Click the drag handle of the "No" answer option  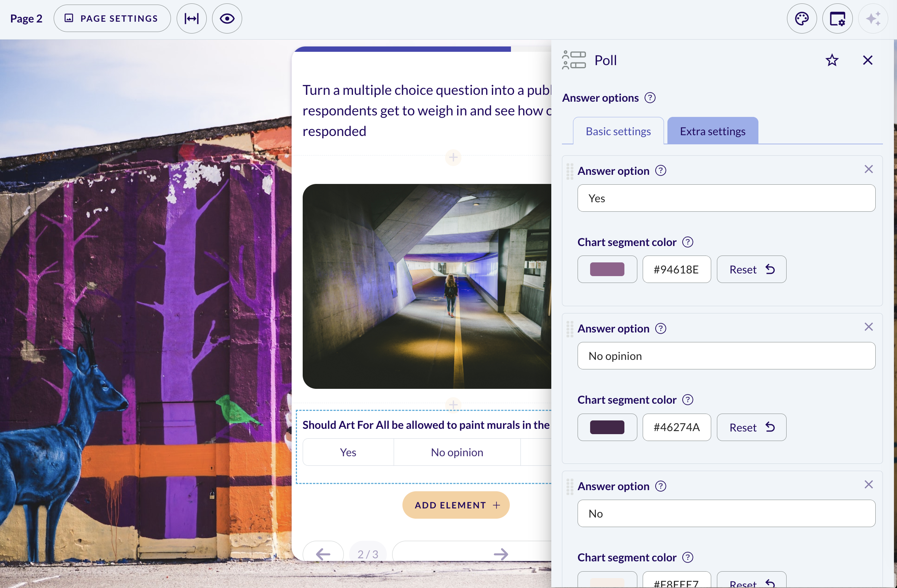570,487
